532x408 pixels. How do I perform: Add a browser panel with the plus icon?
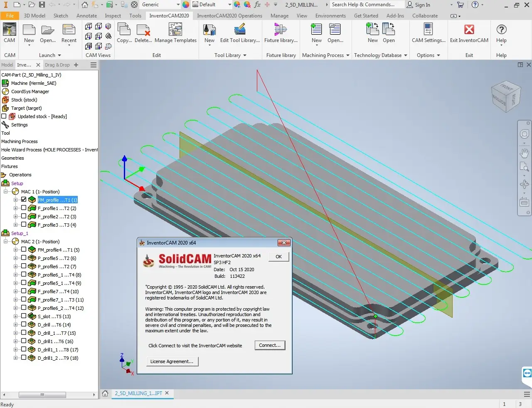click(76, 65)
